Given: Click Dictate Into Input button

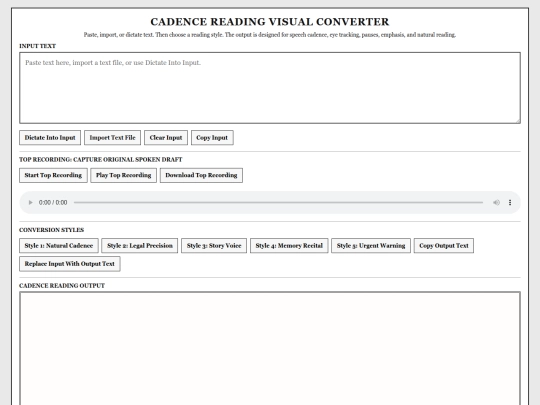Looking at the screenshot, I should [50, 138].
